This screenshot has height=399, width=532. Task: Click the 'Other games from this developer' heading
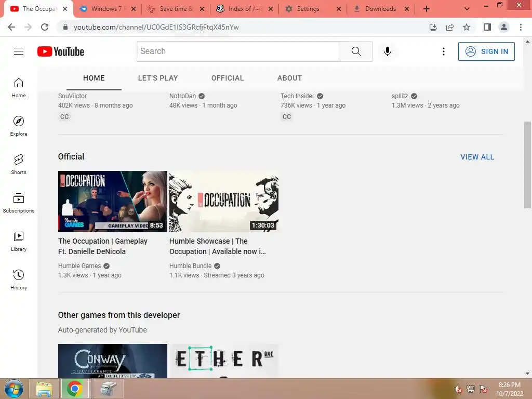[x=119, y=315]
